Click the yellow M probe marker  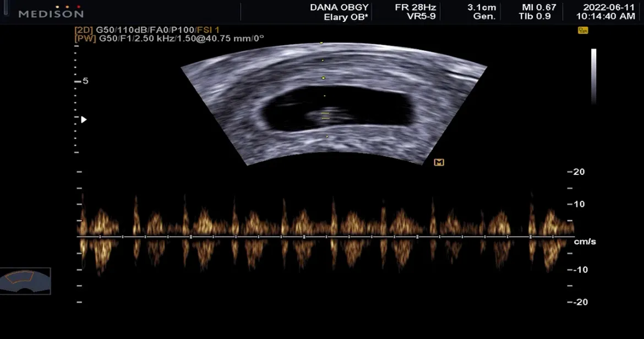click(439, 162)
